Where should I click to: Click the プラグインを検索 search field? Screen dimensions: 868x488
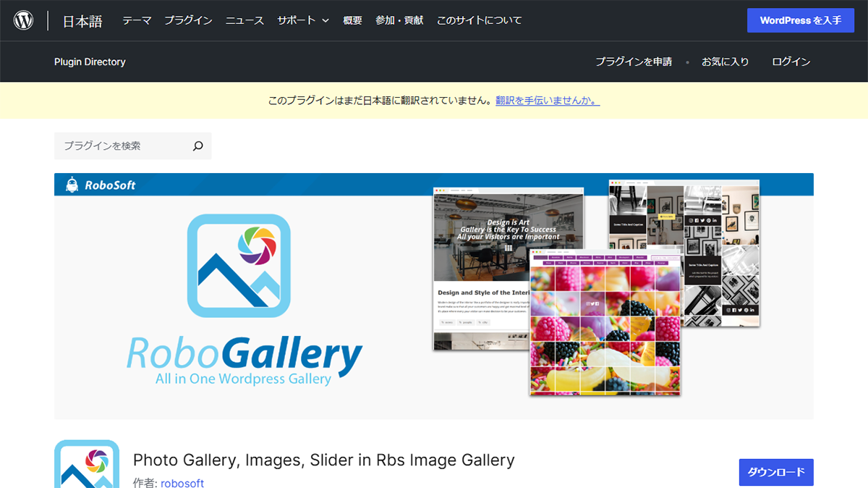(116, 146)
